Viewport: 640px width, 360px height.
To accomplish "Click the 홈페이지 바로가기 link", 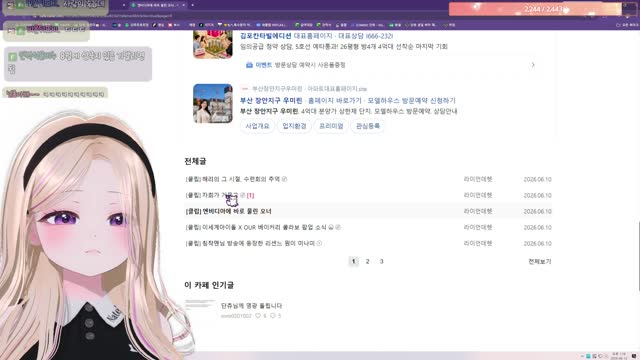I will pyautogui.click(x=335, y=100).
